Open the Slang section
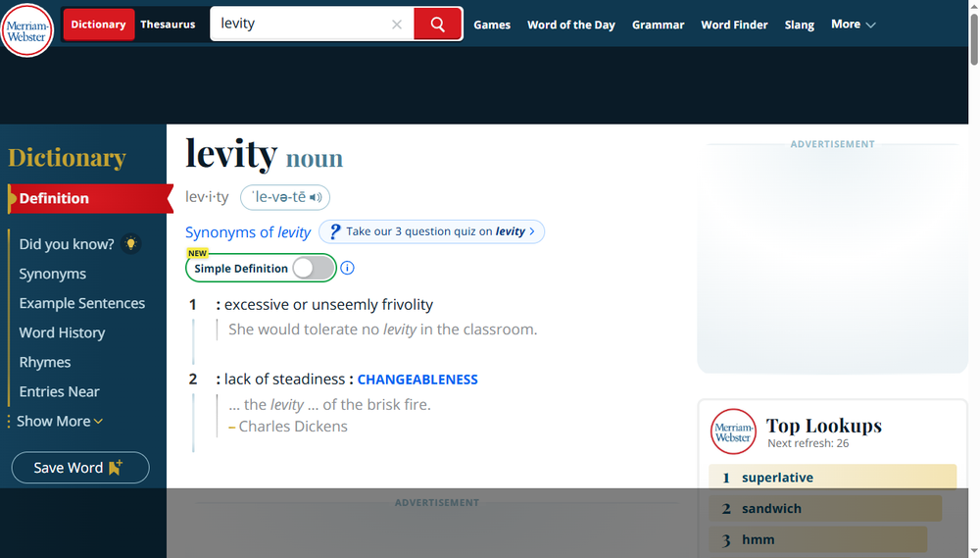The height and width of the screenshot is (558, 980). (x=800, y=25)
